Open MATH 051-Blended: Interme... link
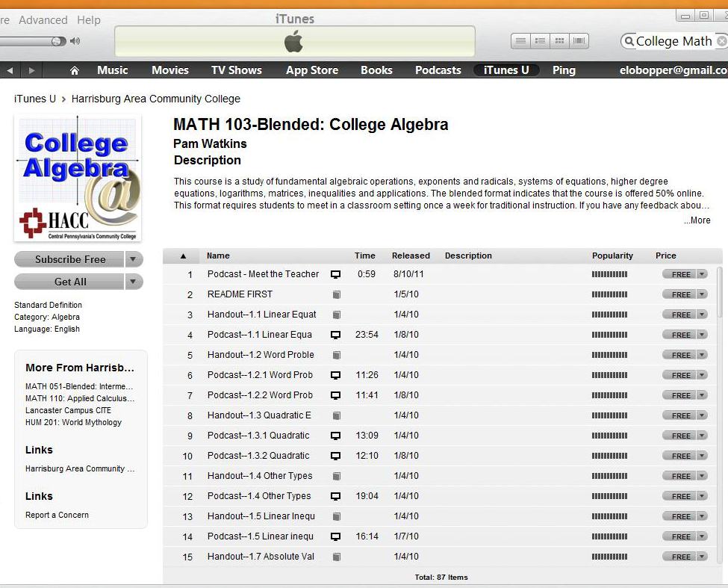Viewport: 728px width, 588px height. pos(79,386)
